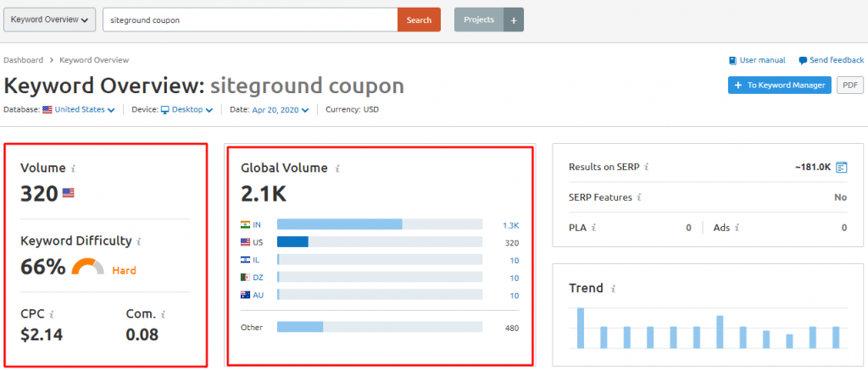Click the US flag beside volume 320

pyautogui.click(x=68, y=193)
